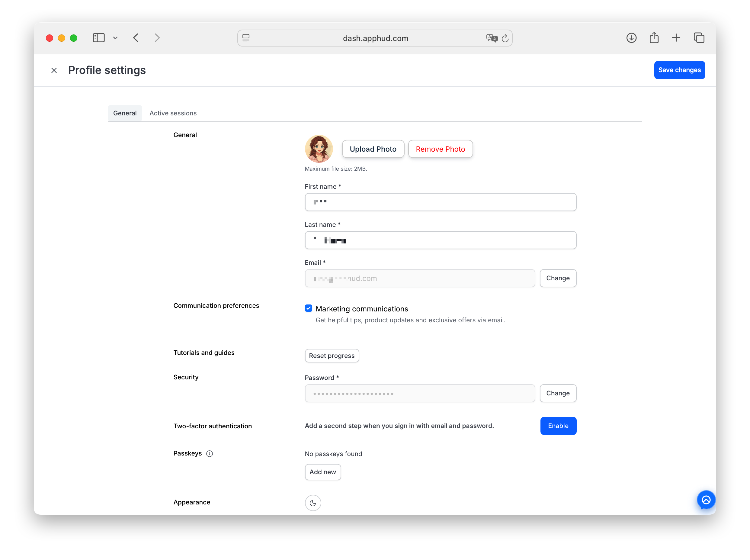The width and height of the screenshot is (750, 560).
Task: Click the Marketing communications label
Action: [361, 309]
